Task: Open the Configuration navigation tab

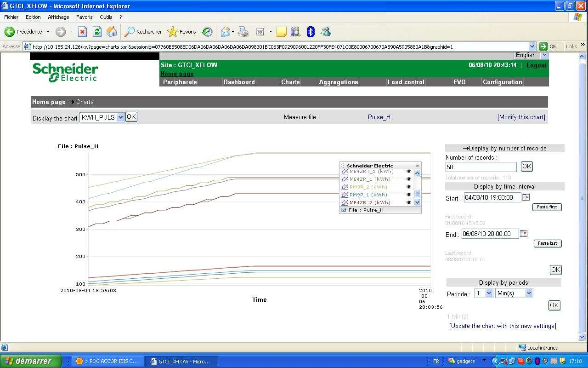Action: [x=503, y=82]
